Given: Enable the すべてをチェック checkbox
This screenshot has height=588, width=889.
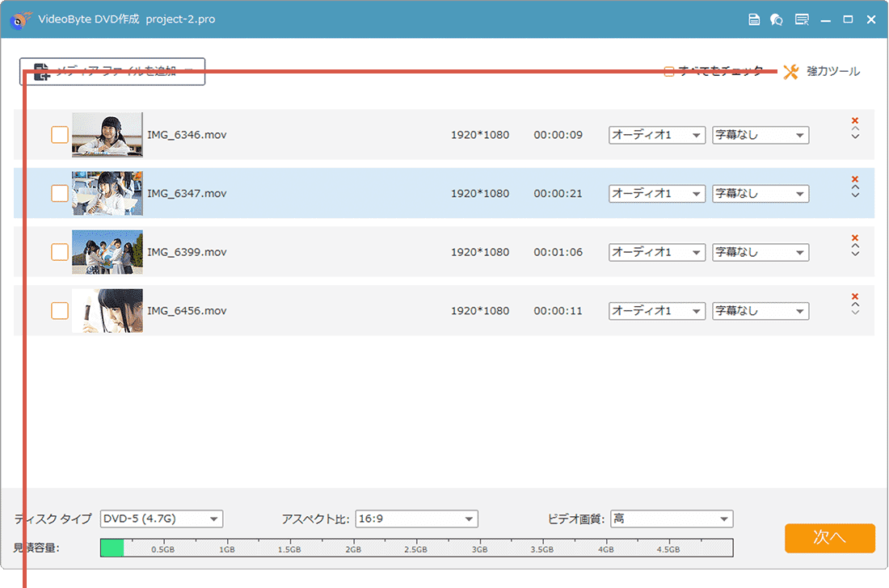Looking at the screenshot, I should click(669, 72).
